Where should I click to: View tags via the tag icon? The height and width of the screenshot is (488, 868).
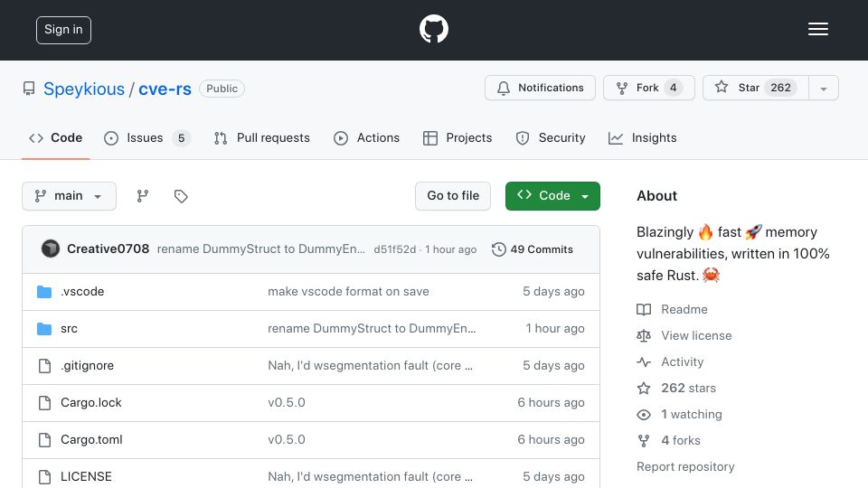click(181, 196)
